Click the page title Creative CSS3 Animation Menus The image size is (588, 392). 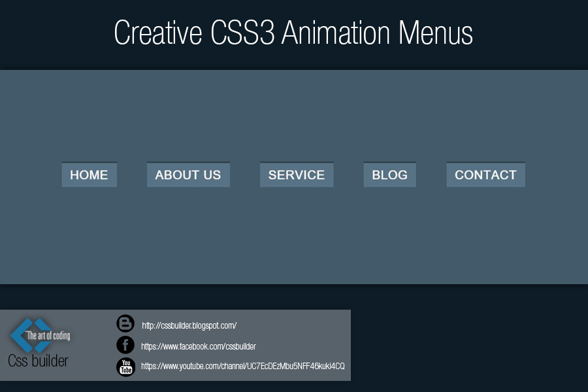click(x=293, y=33)
